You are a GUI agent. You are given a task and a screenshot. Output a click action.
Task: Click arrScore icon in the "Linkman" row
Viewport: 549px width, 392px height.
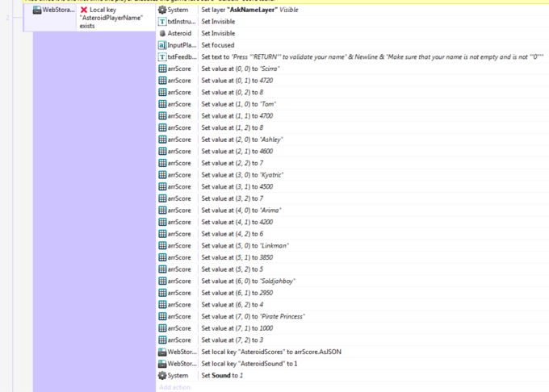162,245
